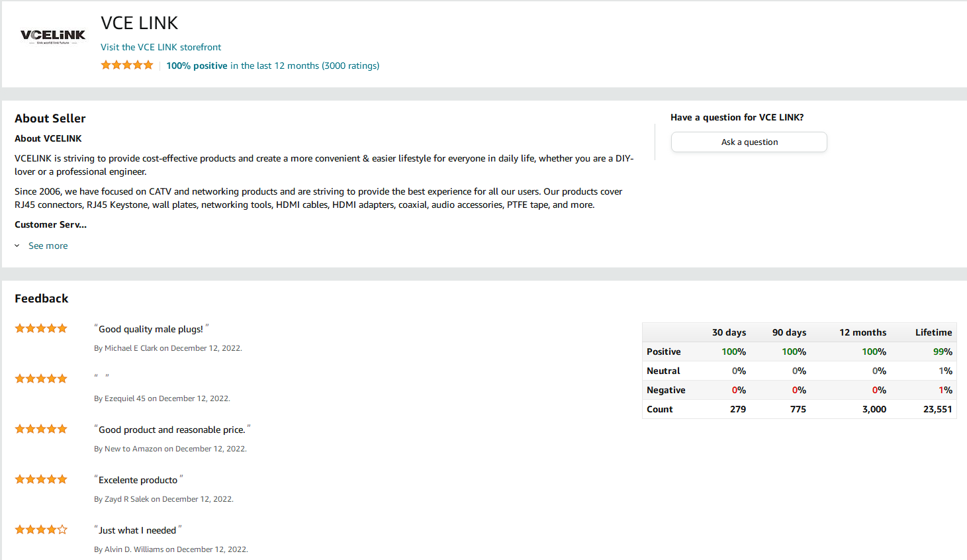Viewport: 967px width, 560px height.
Task: Click the star rating for Michael E Clark's review
Action: tap(41, 328)
